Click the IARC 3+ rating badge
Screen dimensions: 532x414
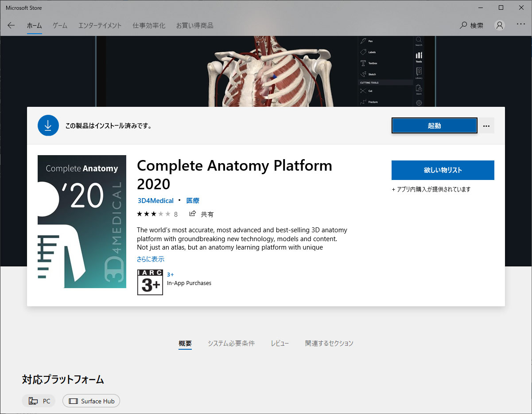[x=150, y=282]
